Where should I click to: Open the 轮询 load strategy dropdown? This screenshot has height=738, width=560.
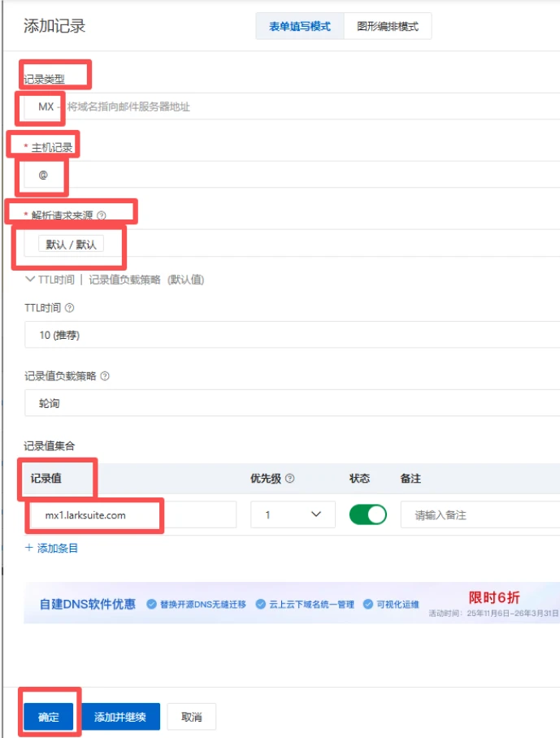point(292,403)
